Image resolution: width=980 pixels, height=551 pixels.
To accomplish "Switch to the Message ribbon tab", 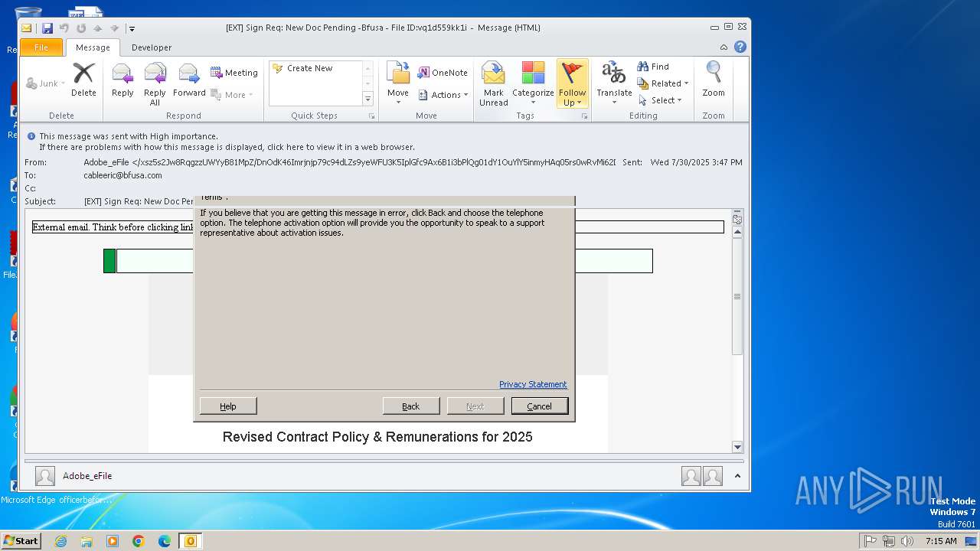I will (x=93, y=47).
